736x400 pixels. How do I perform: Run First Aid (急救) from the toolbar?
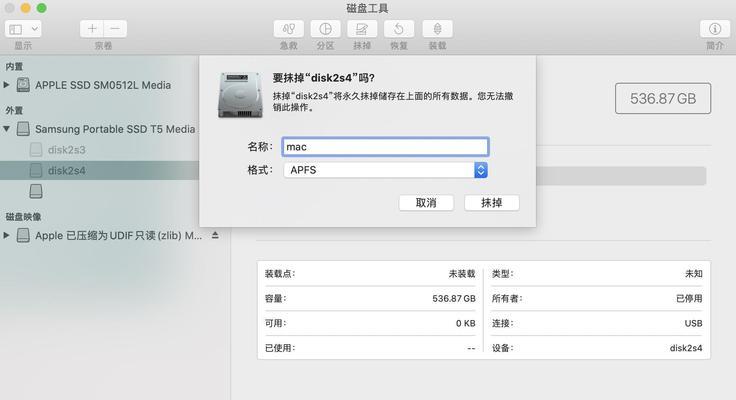pos(289,29)
